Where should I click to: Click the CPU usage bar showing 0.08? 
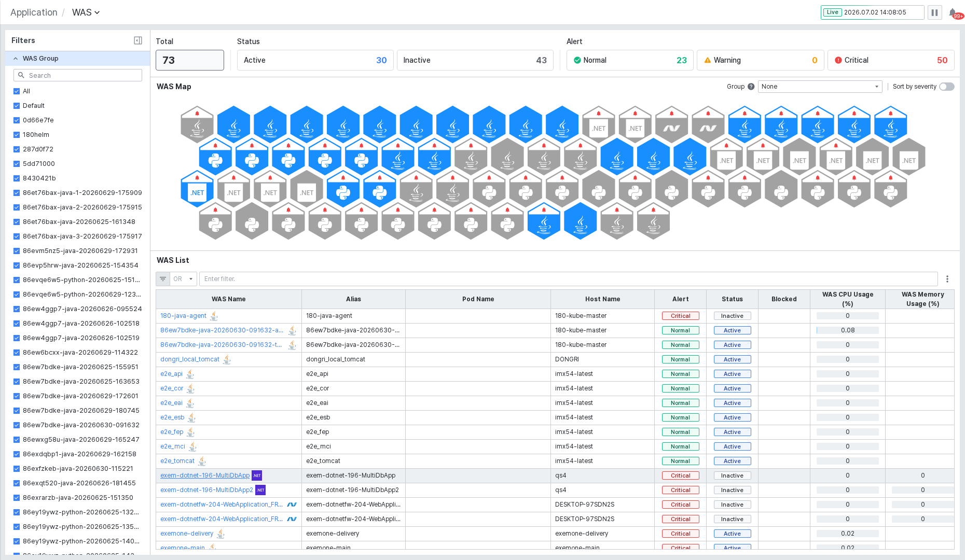coord(848,330)
